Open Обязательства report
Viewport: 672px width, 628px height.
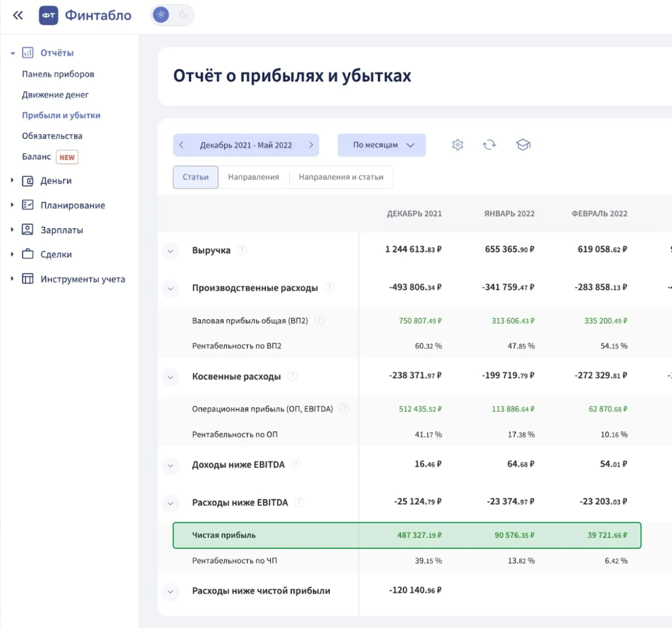pos(52,136)
